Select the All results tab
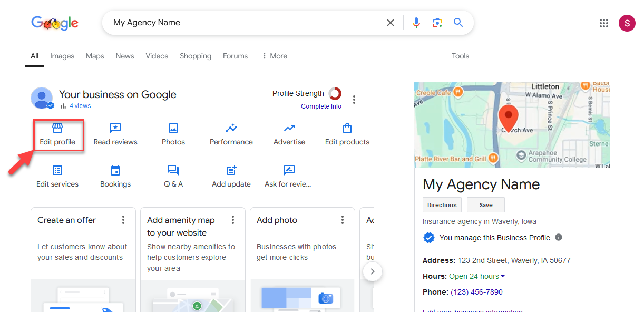Image resolution: width=644 pixels, height=312 pixels. pos(34,56)
